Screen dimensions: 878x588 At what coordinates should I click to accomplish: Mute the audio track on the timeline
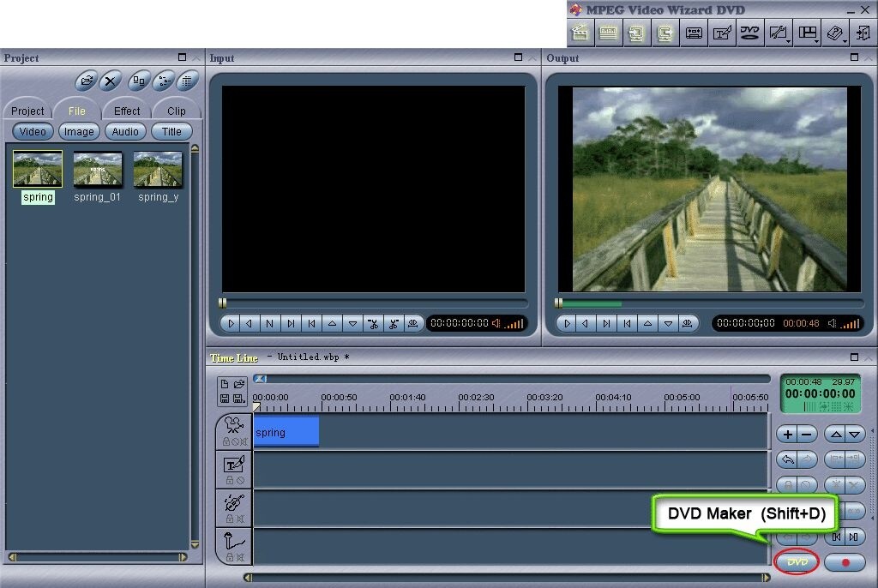click(241, 520)
